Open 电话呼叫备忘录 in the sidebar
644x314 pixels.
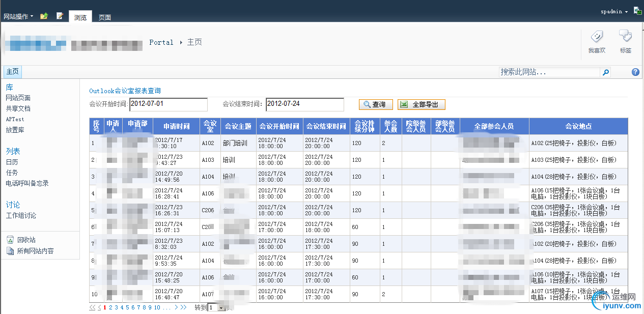point(27,183)
